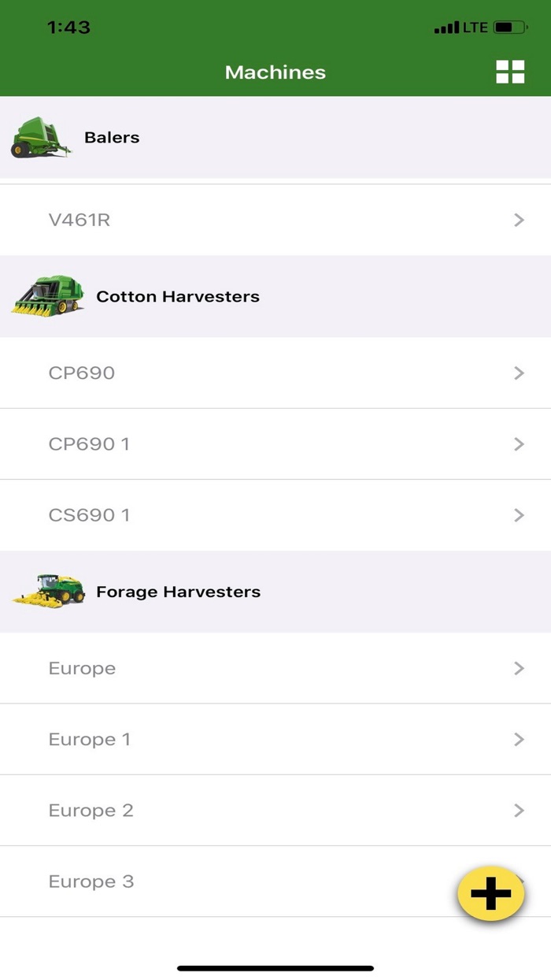Viewport: 551px width, 980px height.
Task: Open V461R details via chevron
Action: pyautogui.click(x=519, y=220)
